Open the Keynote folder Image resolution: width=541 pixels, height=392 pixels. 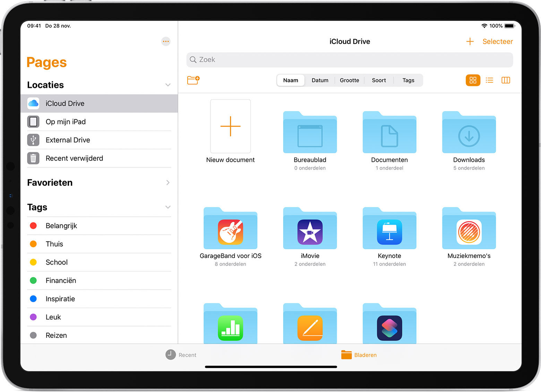[x=389, y=228]
